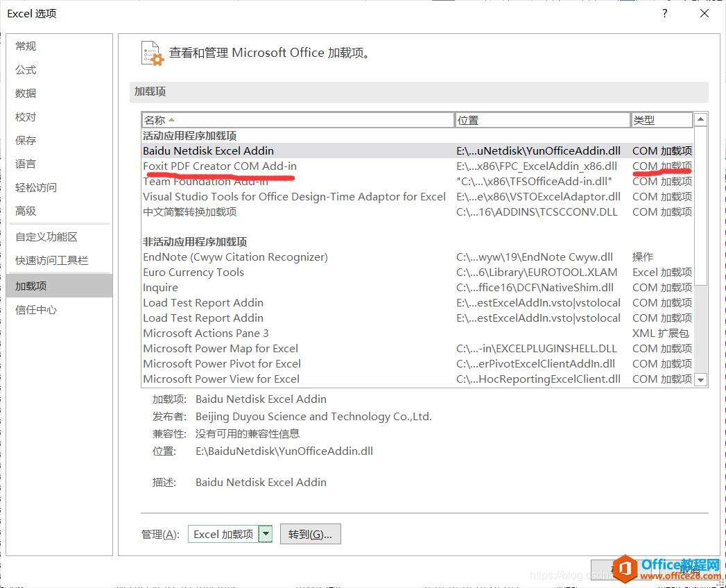Click the EXCELPLUGINSHELL.DLL location cell

coord(537,349)
